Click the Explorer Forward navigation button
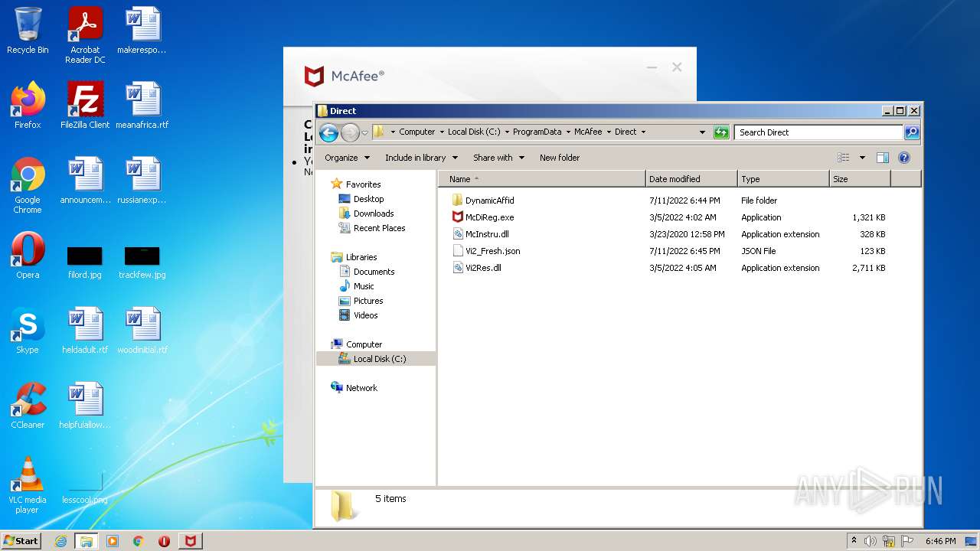Screen dimensions: 980x551 point(350,132)
